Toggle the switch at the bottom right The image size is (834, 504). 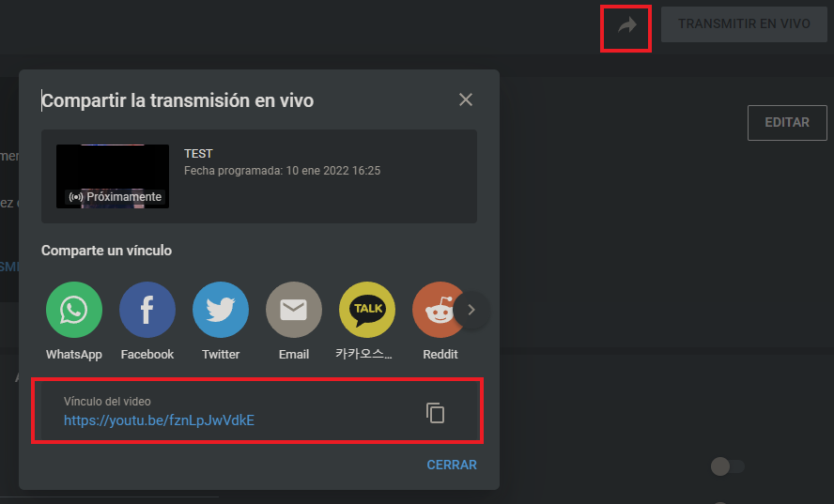727,466
